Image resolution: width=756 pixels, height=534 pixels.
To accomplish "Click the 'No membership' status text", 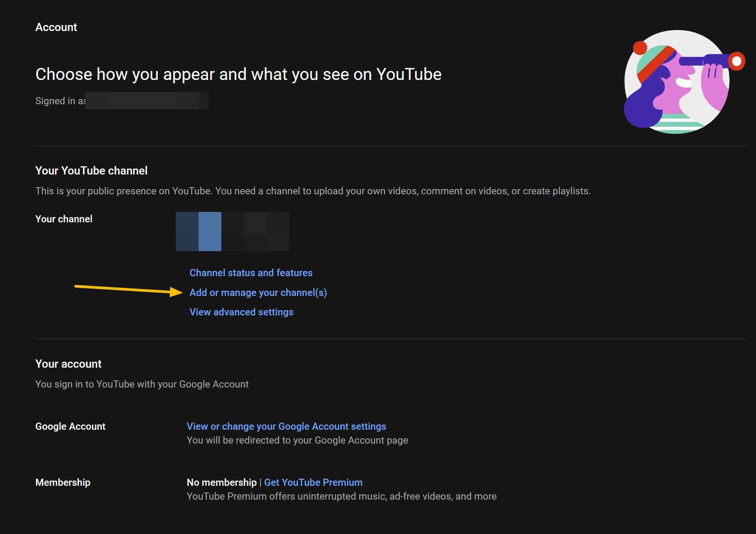I will (x=221, y=482).
